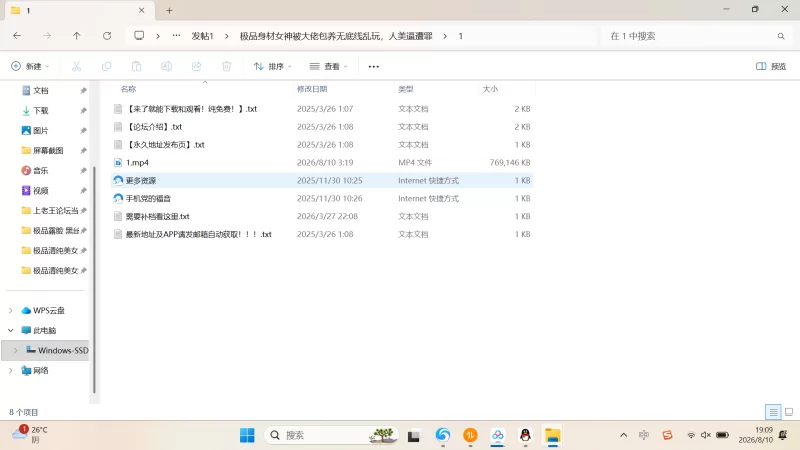Toggle the 预览 preview pane

pos(771,66)
